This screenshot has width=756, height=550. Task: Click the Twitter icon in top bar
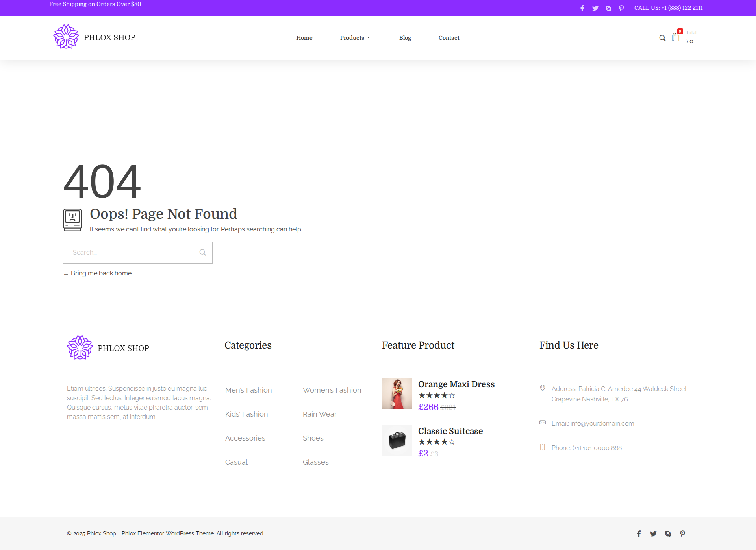pos(595,8)
